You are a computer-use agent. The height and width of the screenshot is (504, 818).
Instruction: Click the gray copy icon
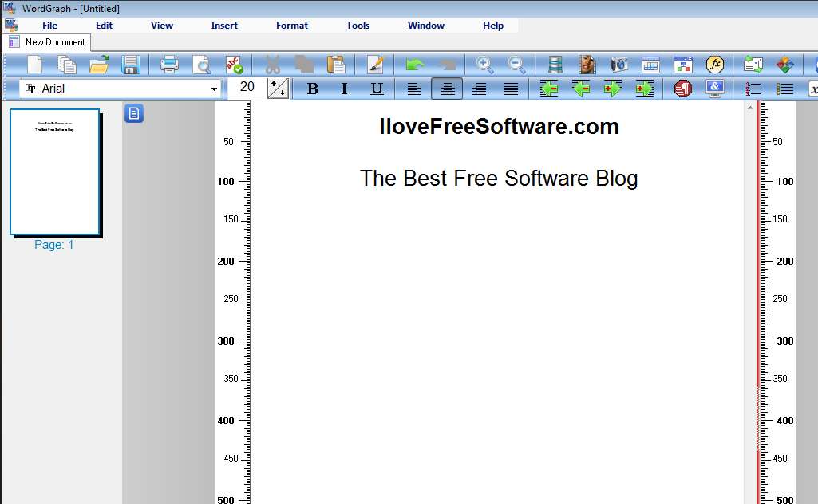tap(303, 65)
